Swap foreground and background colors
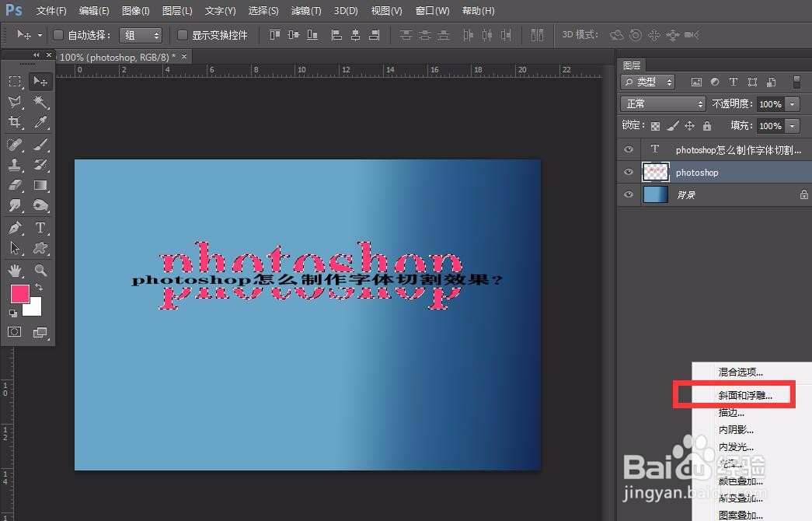The image size is (812, 521). click(39, 287)
